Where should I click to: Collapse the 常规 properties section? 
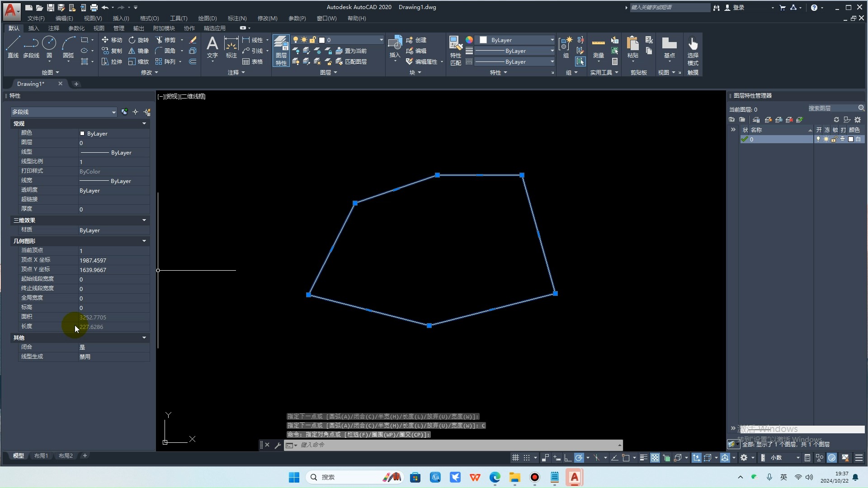coord(144,123)
